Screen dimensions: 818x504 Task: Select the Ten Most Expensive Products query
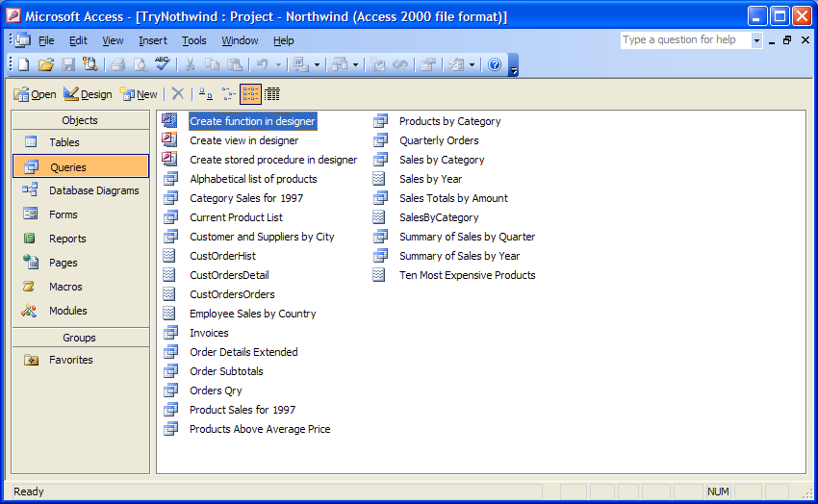click(467, 275)
